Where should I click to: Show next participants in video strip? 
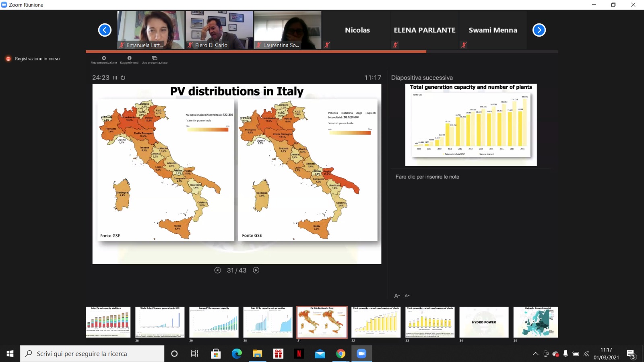pyautogui.click(x=539, y=30)
